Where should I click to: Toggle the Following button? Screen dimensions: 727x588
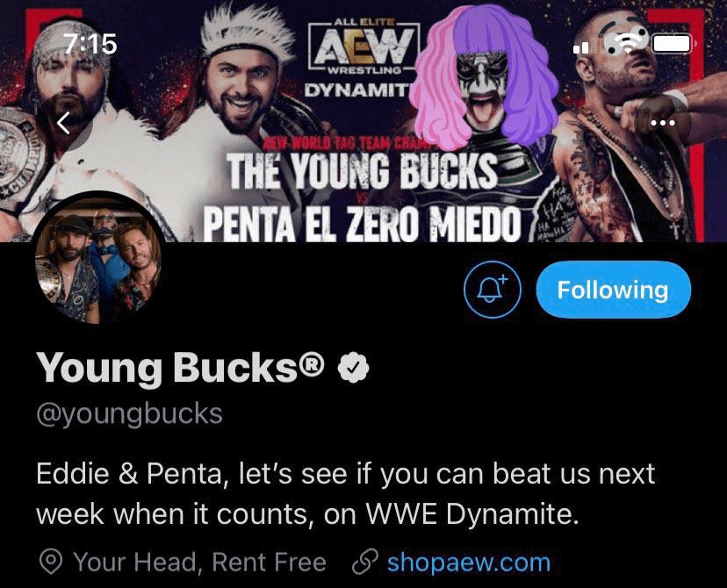(612, 290)
